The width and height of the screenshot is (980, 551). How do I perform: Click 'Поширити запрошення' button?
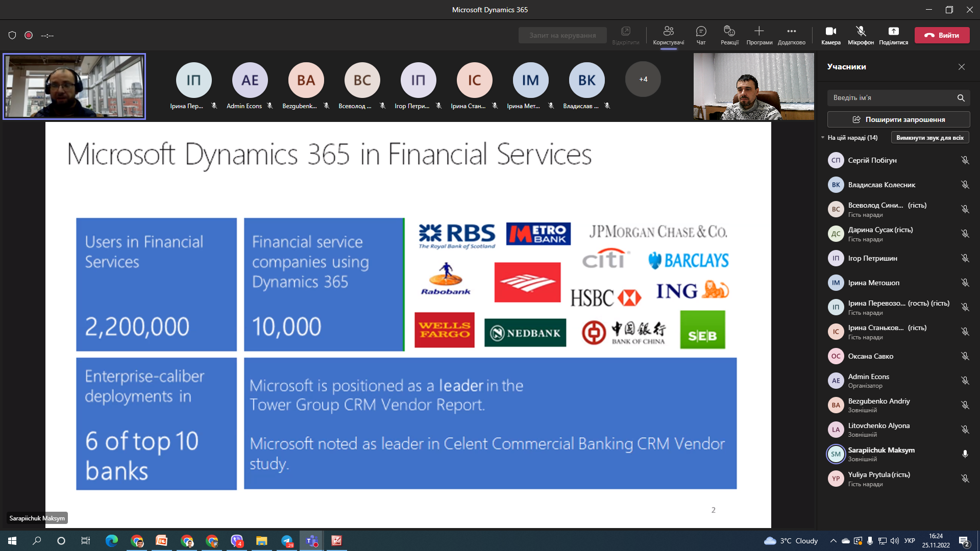point(898,119)
